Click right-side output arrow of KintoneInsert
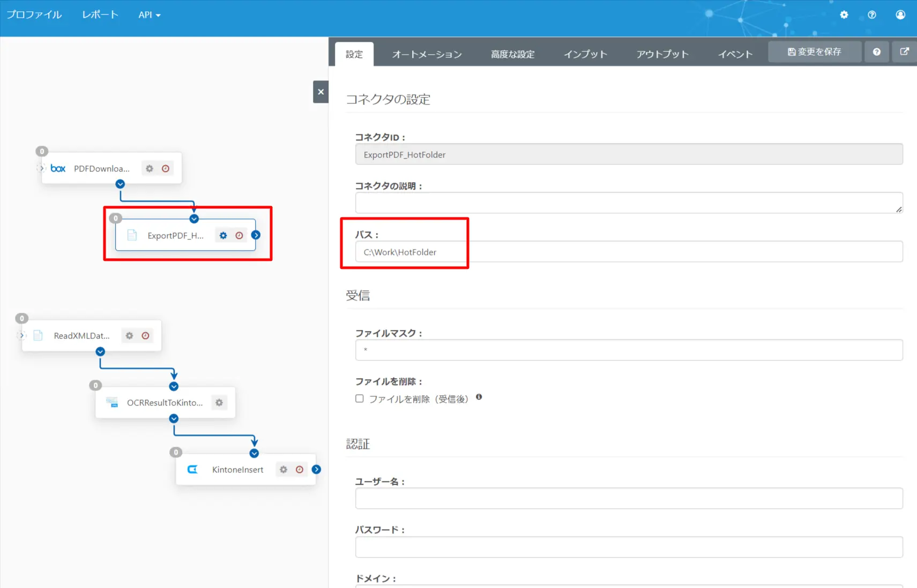This screenshot has width=917, height=588. [317, 470]
